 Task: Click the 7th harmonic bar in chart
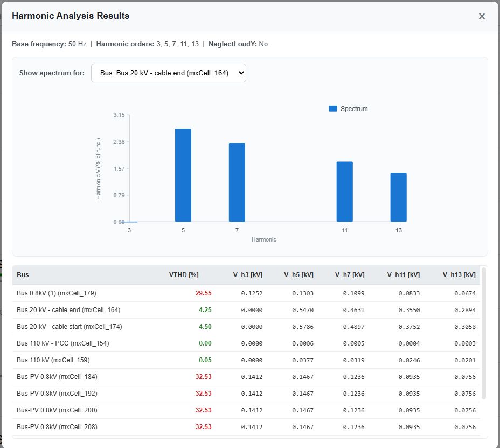(237, 182)
